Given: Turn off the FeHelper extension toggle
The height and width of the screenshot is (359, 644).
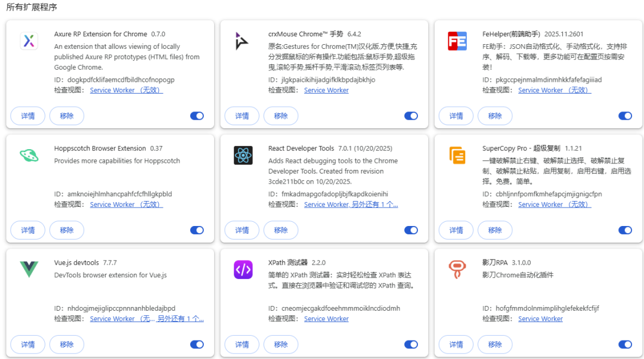Looking at the screenshot, I should 625,116.
